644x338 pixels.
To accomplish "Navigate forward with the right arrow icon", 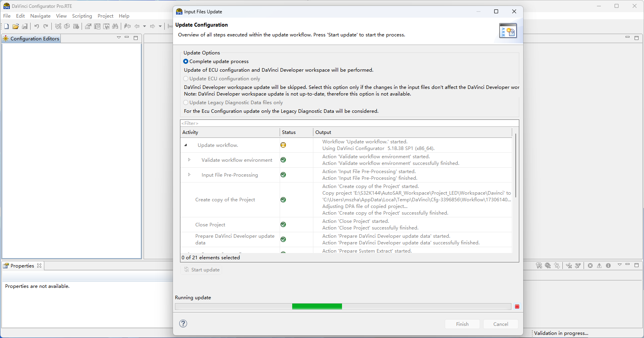I will pos(153,26).
